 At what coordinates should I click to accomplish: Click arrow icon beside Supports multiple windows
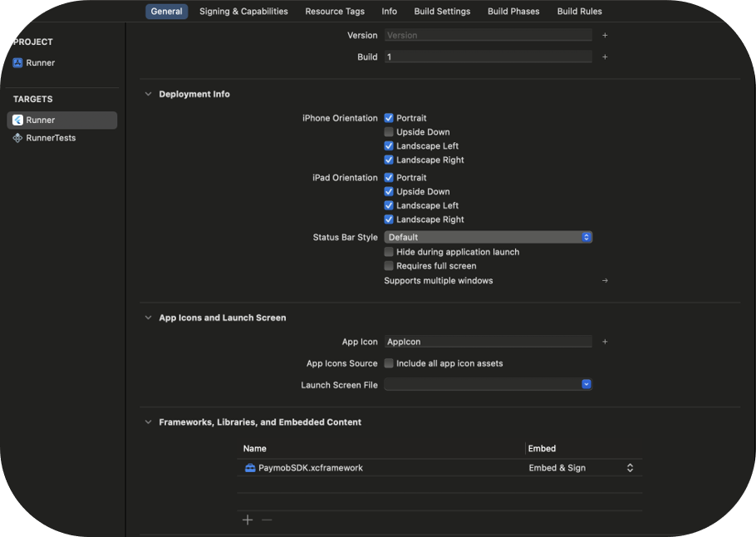tap(605, 281)
